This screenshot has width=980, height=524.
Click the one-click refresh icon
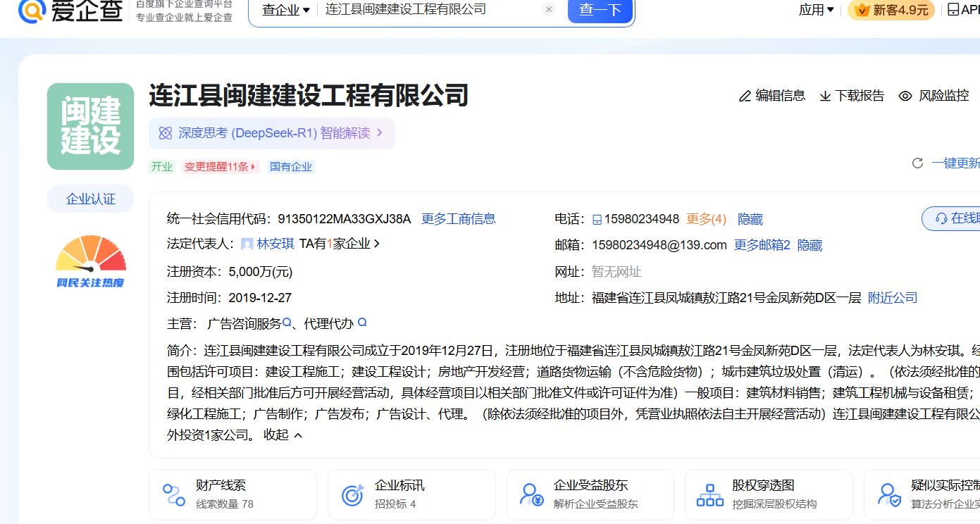pos(917,163)
